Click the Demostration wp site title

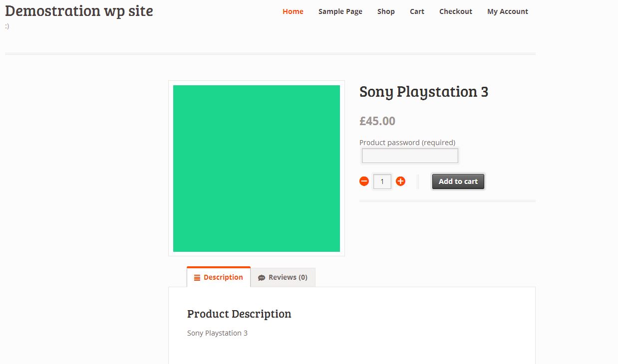[x=79, y=10]
